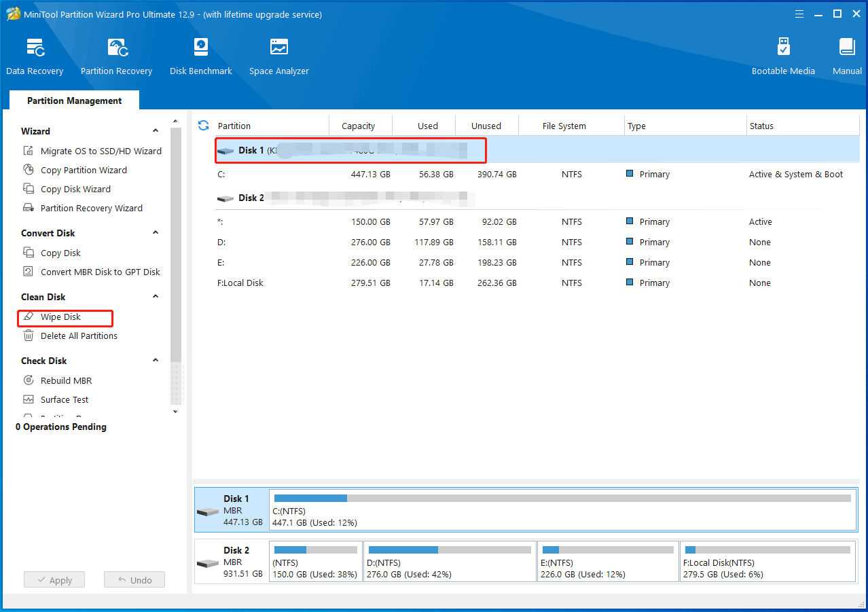Sort by the Unused column header
This screenshot has width=868, height=612.
[x=486, y=126]
